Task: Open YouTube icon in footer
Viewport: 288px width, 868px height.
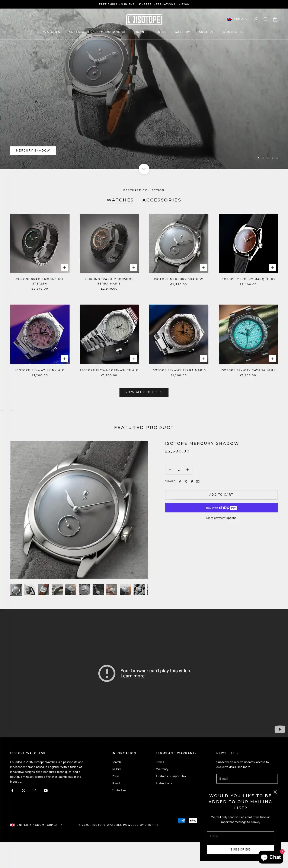Action: (x=45, y=791)
